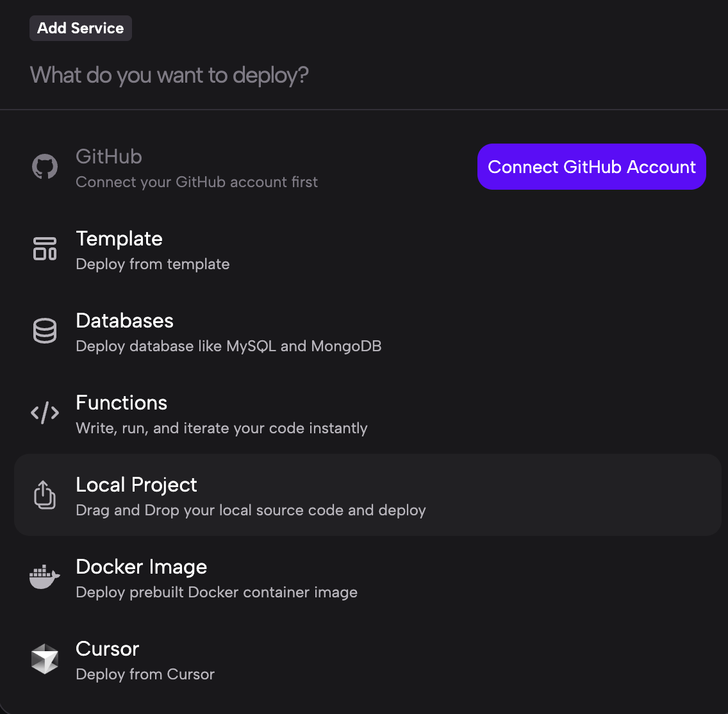
Task: Select the Local Project option
Action: coord(136,485)
